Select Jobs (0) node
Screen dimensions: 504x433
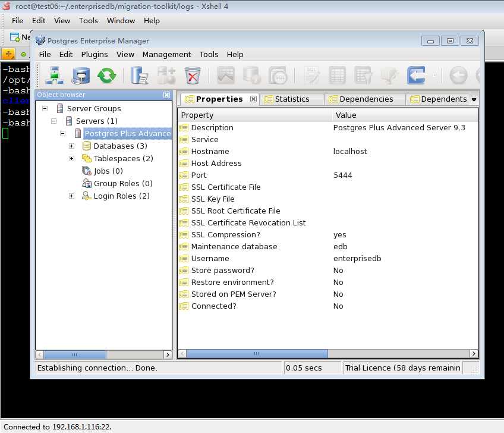coord(108,171)
